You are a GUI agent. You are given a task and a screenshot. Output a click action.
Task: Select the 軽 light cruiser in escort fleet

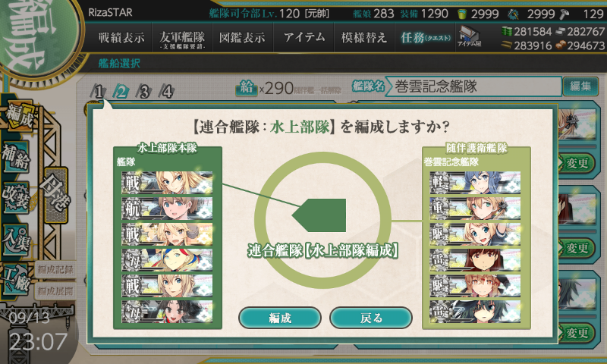[475, 183]
